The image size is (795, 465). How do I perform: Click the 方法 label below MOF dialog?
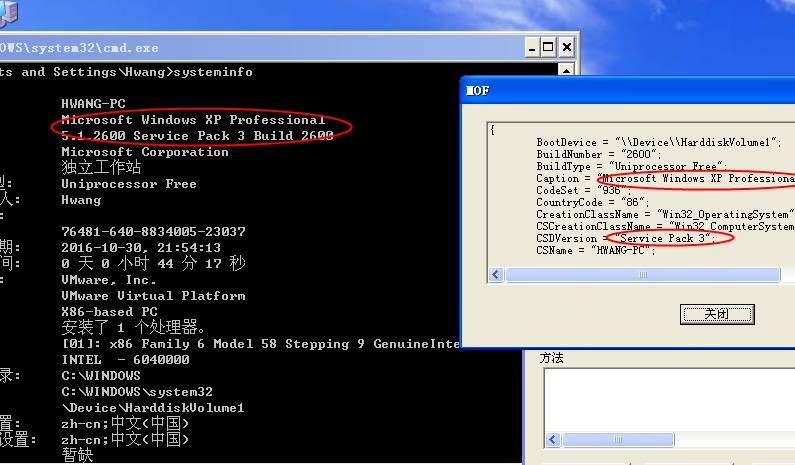point(552,358)
